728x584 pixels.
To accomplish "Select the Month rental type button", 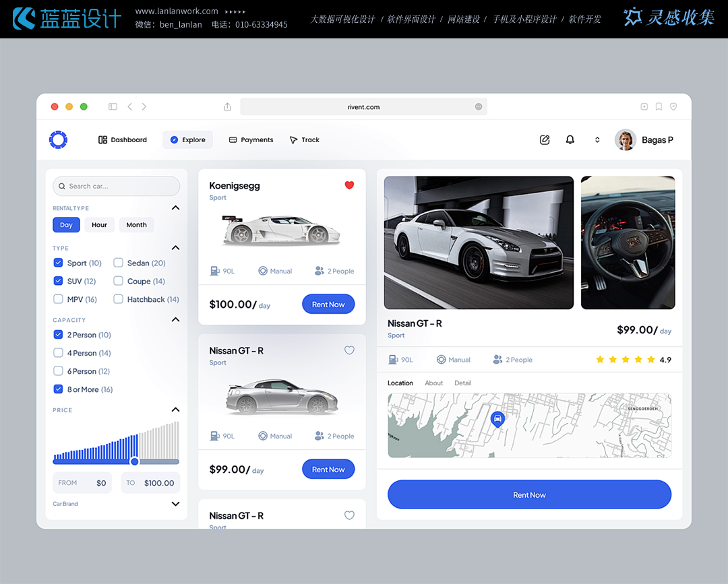I will click(x=136, y=225).
